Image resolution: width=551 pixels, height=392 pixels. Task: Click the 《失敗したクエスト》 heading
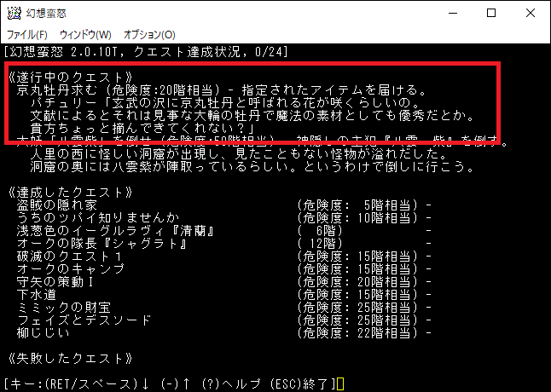point(68,358)
